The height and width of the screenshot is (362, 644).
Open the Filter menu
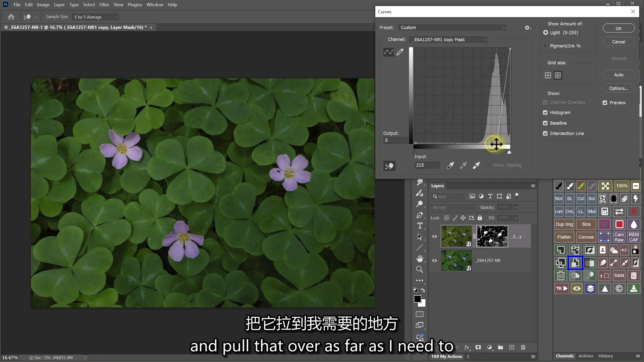click(104, 5)
